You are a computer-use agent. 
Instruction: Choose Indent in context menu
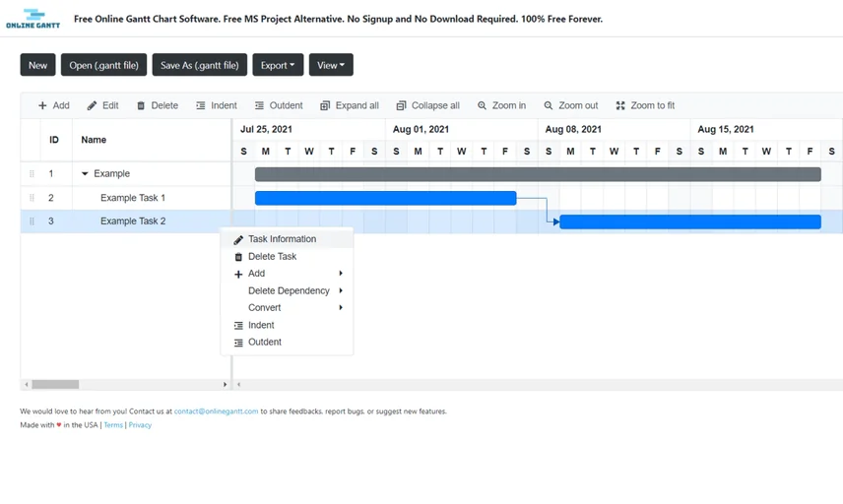pyautogui.click(x=288, y=325)
